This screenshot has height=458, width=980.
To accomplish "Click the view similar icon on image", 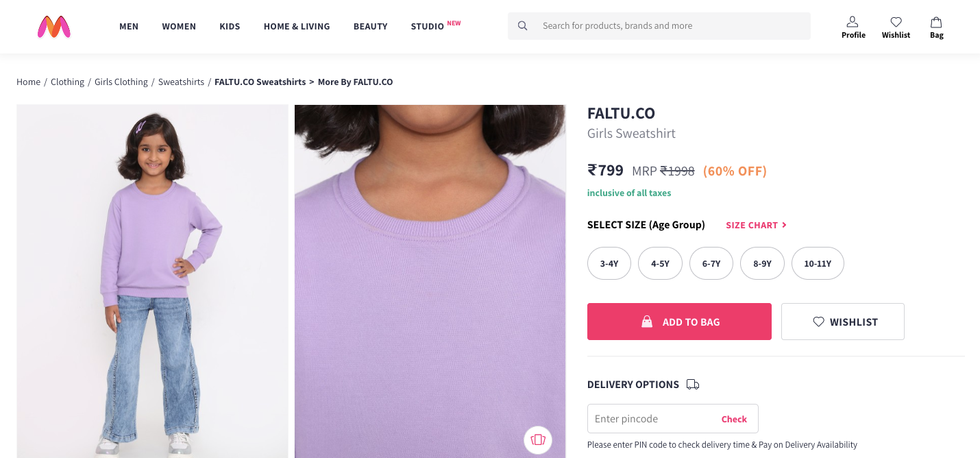I will (x=538, y=439).
